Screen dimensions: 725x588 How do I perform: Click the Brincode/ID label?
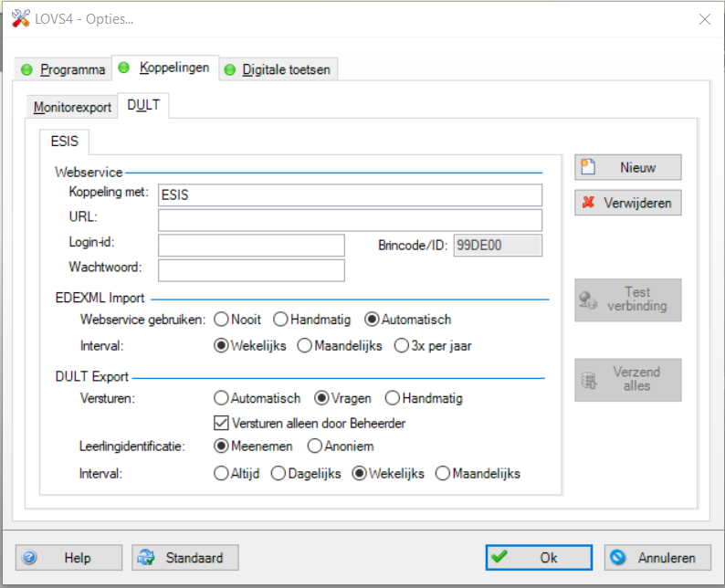pos(413,245)
